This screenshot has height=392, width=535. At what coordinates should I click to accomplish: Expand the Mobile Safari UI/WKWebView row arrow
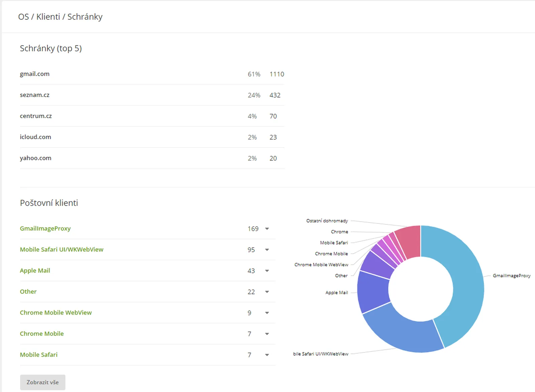tap(267, 250)
